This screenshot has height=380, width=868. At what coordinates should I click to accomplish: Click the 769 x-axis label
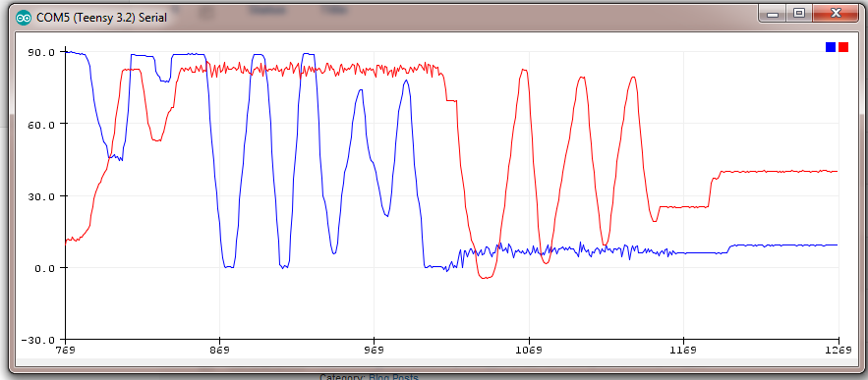(x=66, y=351)
